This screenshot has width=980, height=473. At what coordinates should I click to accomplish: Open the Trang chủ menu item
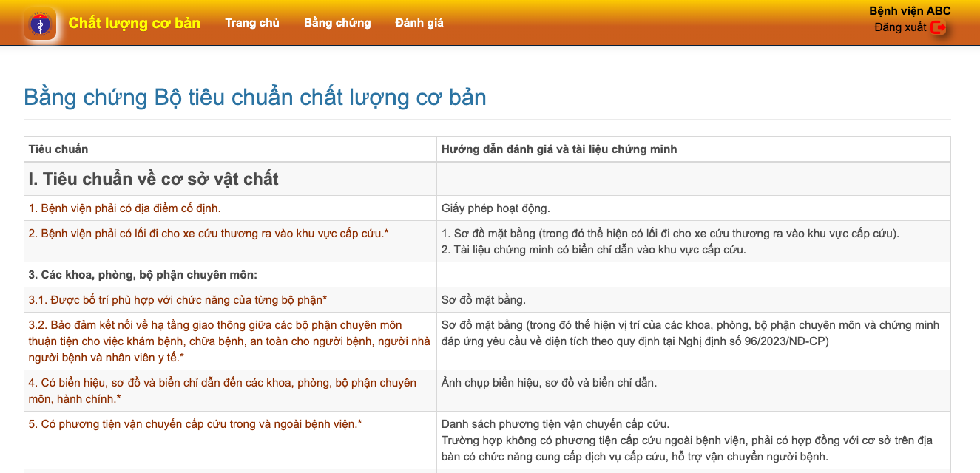(x=252, y=23)
